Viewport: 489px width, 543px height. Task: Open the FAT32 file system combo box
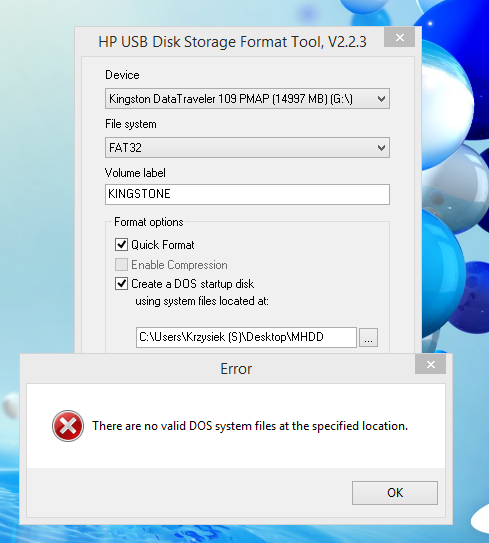click(247, 148)
